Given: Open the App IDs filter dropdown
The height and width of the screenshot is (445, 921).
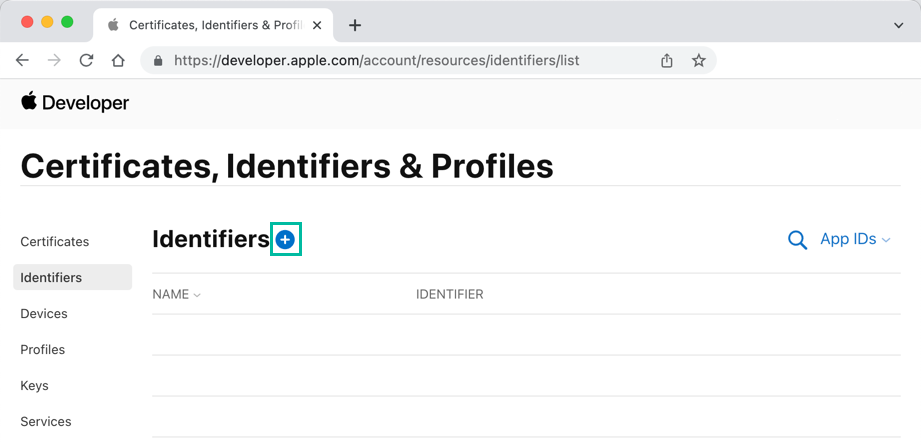Looking at the screenshot, I should tap(854, 239).
